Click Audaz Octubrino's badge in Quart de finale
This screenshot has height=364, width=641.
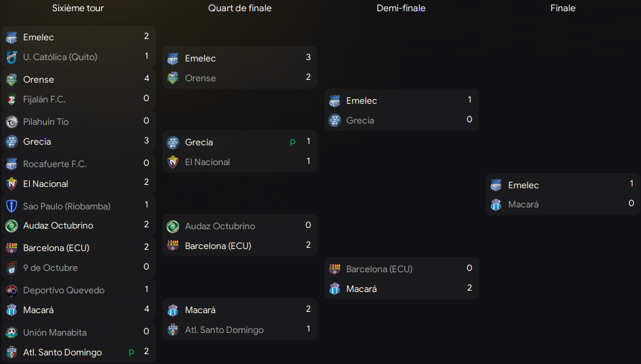point(173,227)
